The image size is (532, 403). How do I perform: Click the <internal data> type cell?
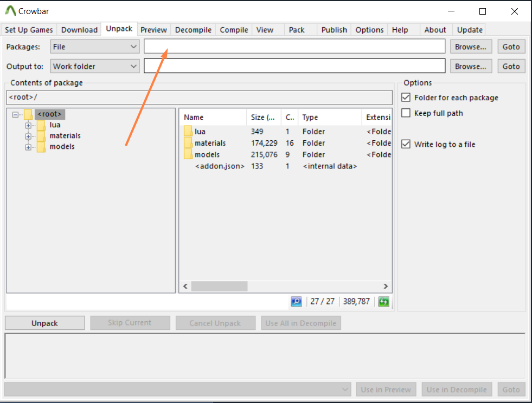(x=330, y=166)
